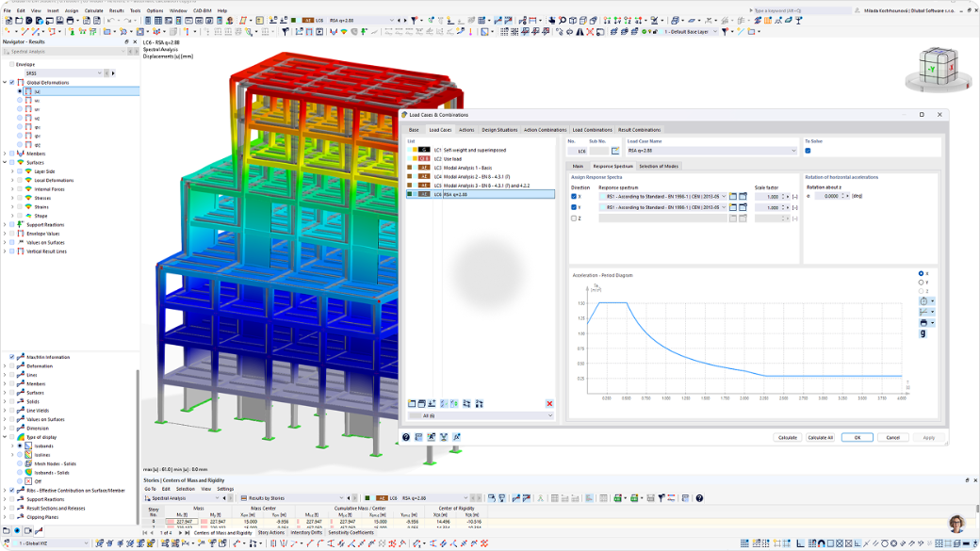Open the Story Actions table tab
The width and height of the screenshot is (980, 551).
270,533
